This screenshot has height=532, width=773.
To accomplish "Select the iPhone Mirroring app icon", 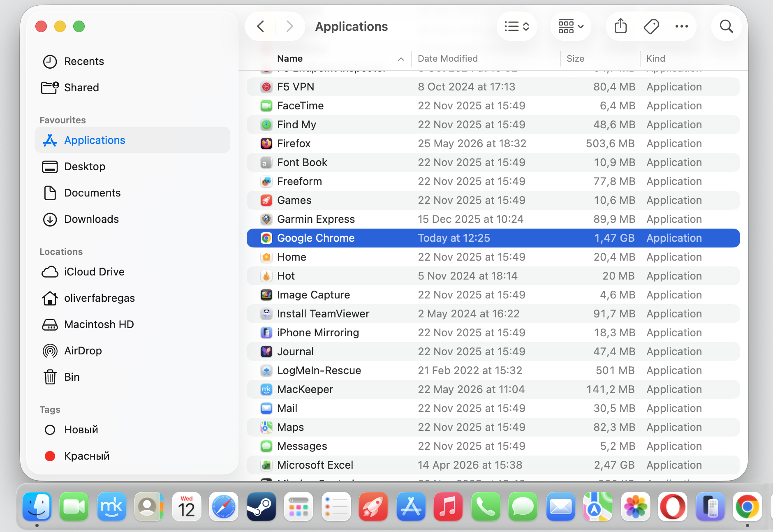I will (266, 333).
